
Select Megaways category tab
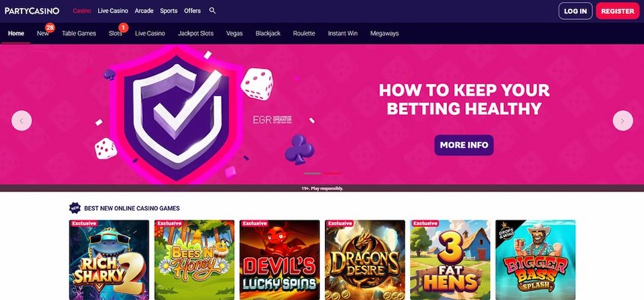pyautogui.click(x=384, y=33)
